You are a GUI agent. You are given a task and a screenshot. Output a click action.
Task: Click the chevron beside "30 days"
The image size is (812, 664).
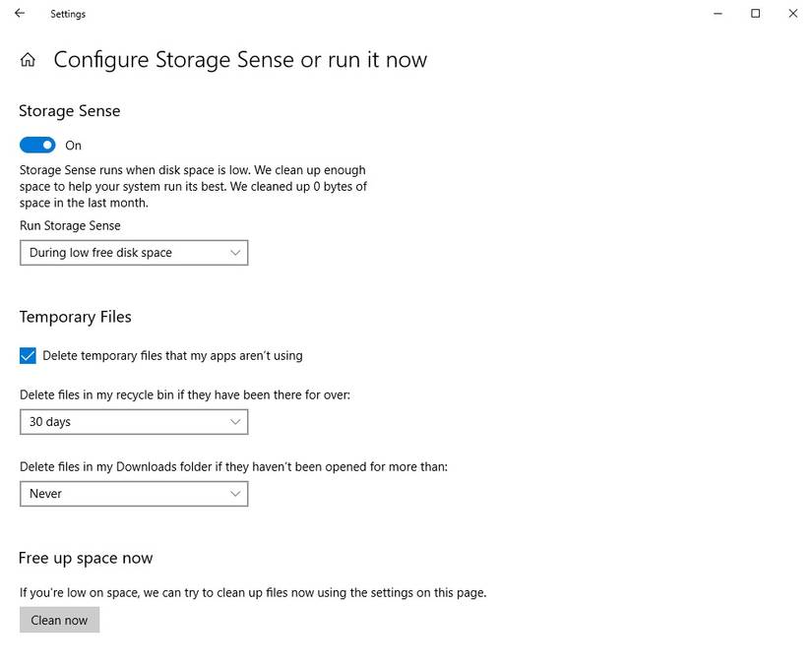(x=235, y=422)
